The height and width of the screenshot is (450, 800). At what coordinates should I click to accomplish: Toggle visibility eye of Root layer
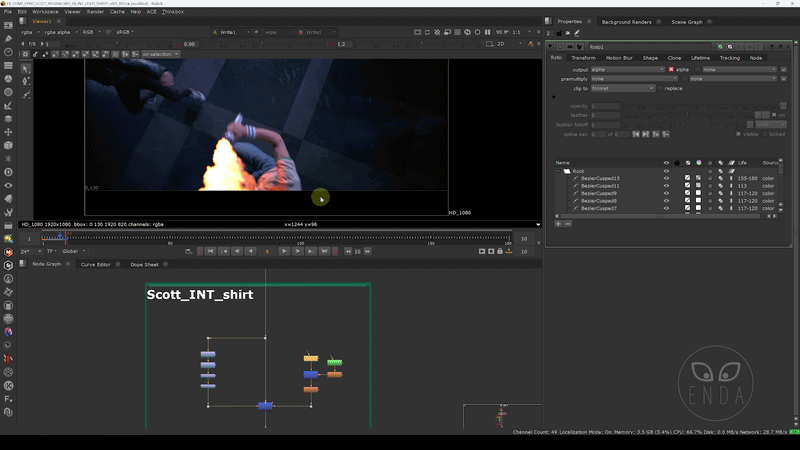click(x=666, y=171)
